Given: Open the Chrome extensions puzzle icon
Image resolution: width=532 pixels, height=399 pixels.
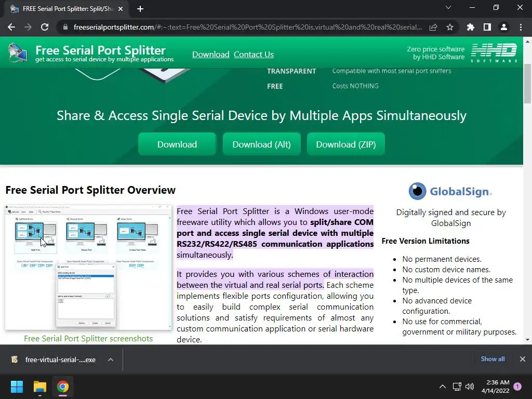Looking at the screenshot, I should (x=471, y=27).
